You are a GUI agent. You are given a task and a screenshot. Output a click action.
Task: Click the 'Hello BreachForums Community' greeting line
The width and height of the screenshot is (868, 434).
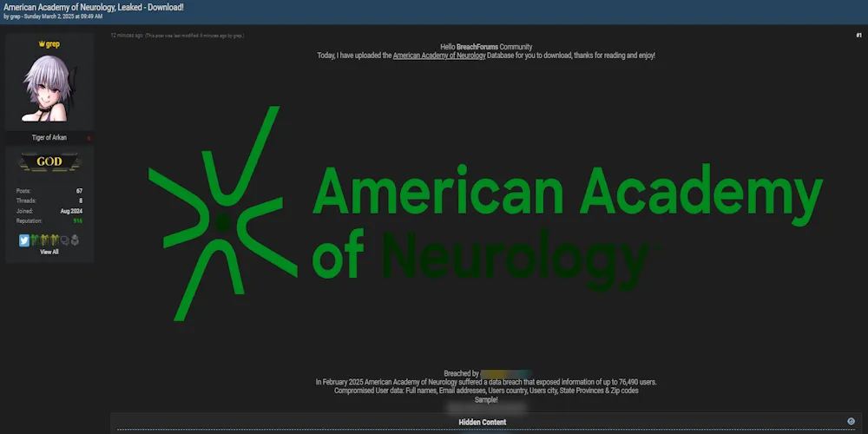coord(486,47)
